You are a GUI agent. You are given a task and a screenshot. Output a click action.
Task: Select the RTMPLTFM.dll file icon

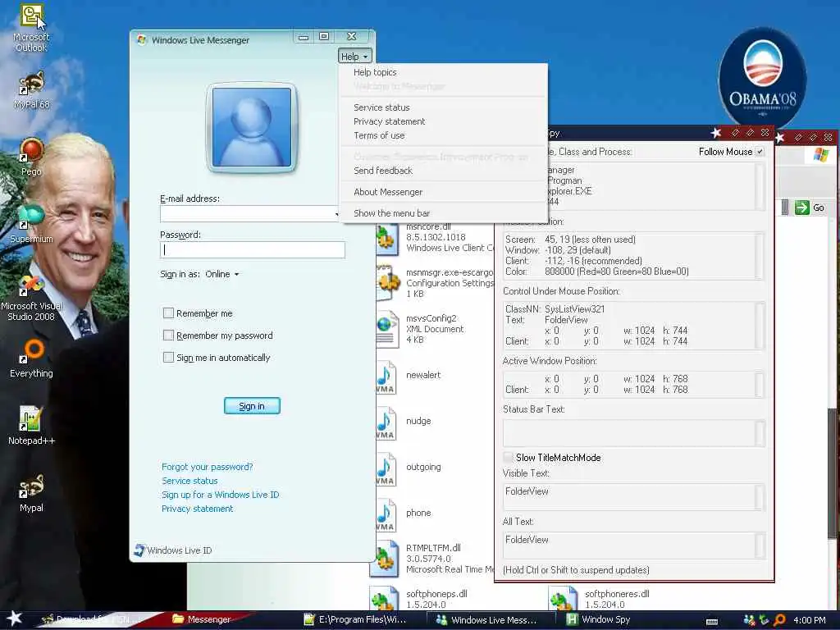[385, 559]
